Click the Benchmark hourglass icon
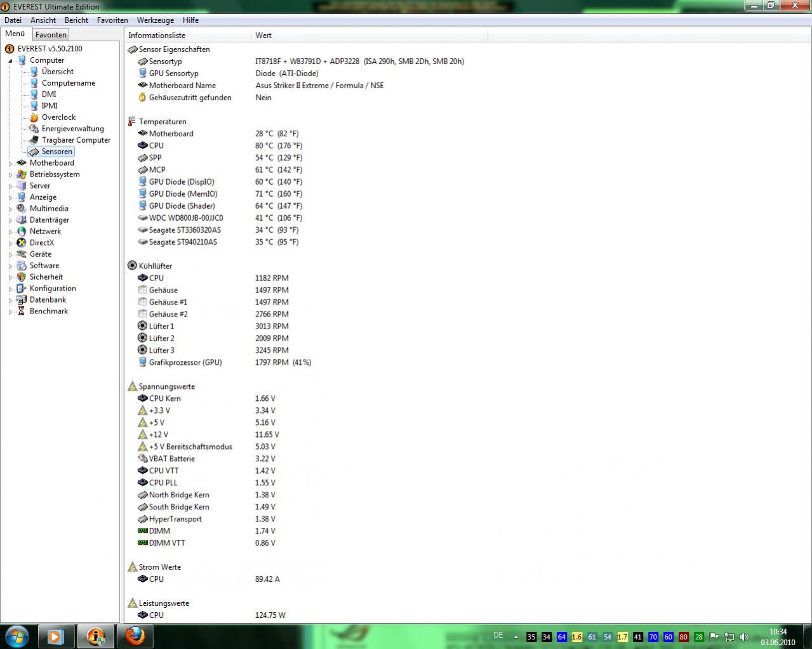The width and height of the screenshot is (812, 649). (x=22, y=311)
